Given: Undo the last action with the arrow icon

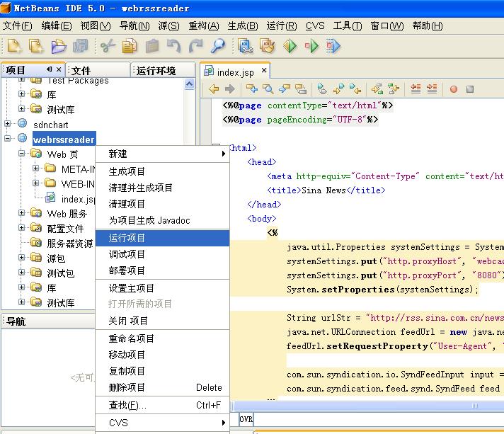Looking at the screenshot, I should point(174,46).
